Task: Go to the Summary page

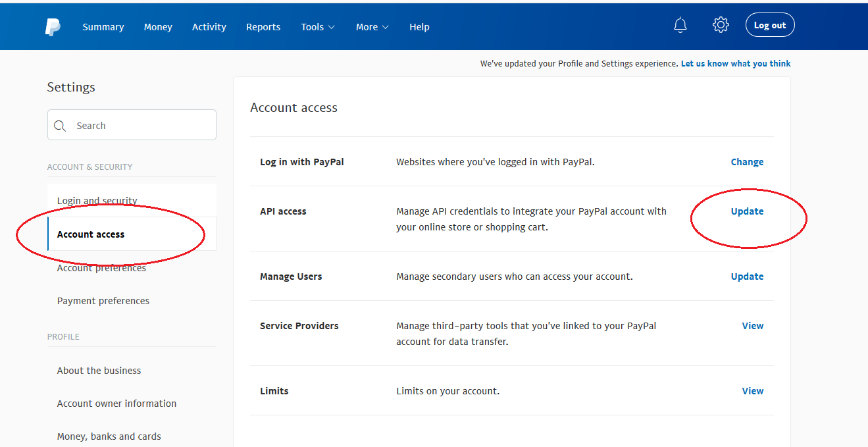Action: pyautogui.click(x=103, y=27)
